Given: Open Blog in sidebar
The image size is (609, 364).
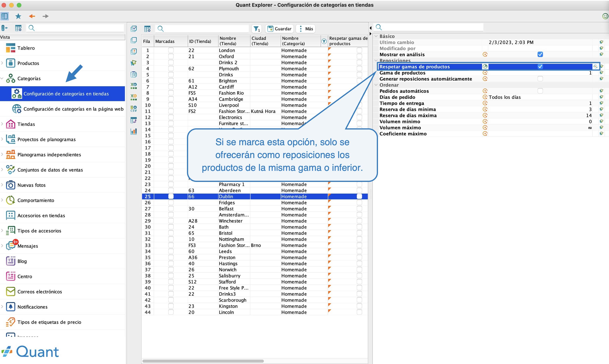Looking at the screenshot, I should point(63,261).
